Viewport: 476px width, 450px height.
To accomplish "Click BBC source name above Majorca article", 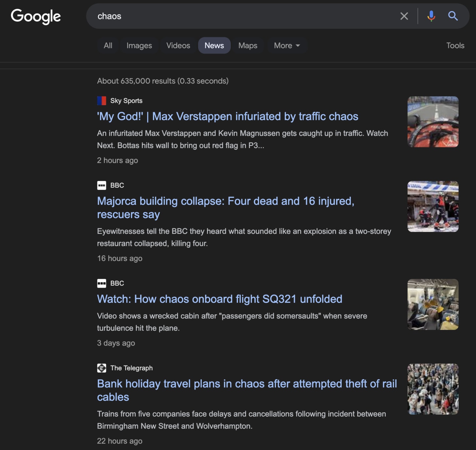I will 117,185.
